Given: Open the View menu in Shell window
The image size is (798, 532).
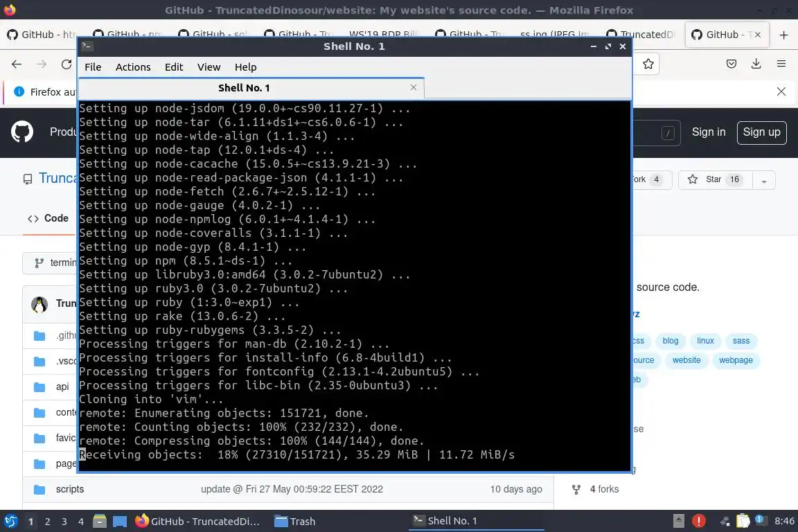Looking at the screenshot, I should (x=209, y=67).
